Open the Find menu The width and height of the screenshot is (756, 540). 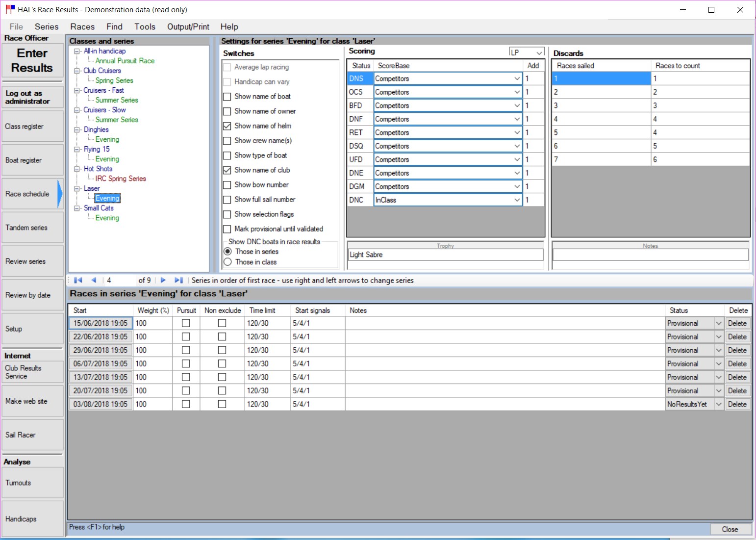114,26
